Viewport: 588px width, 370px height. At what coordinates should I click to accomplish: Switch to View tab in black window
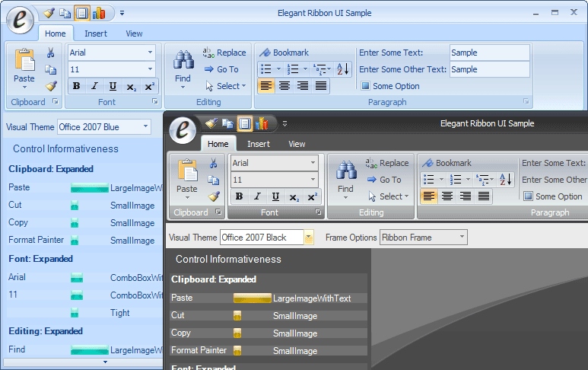click(297, 144)
